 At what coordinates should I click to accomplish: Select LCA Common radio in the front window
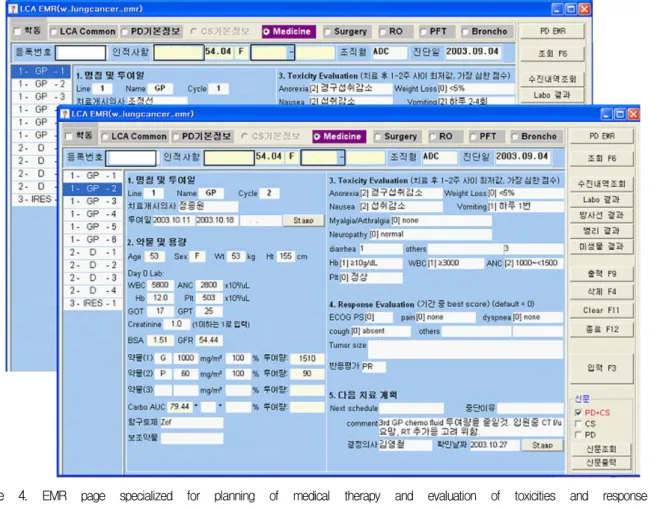[105, 137]
